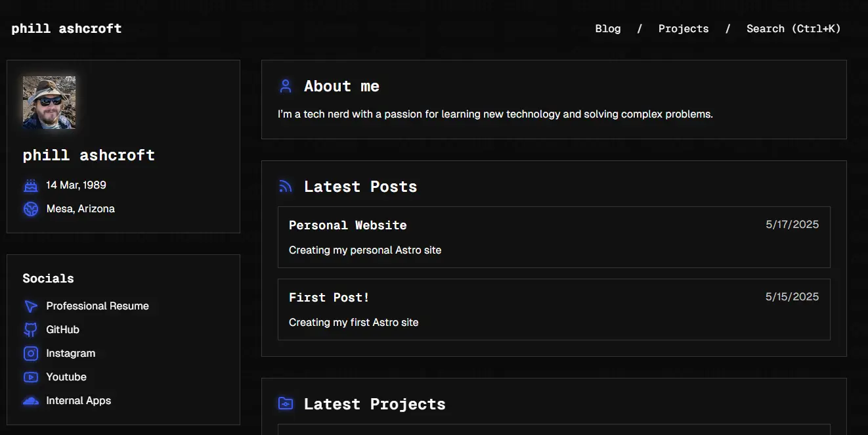The image size is (868, 435).
Task: Click the RSS icon next to Latest Posts
Action: pos(285,186)
